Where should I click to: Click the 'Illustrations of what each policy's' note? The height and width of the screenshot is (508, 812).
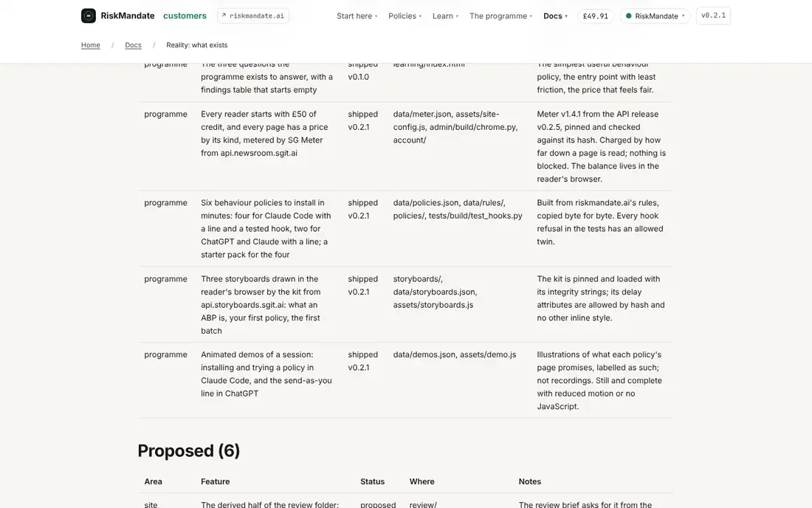pyautogui.click(x=599, y=380)
